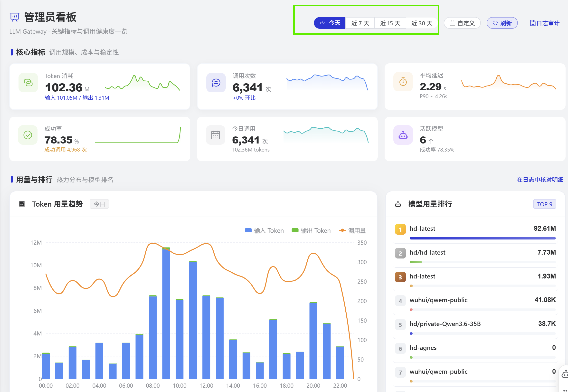Click the hd/hd-latest 7.73M usage bar
568x392 pixels.
pyautogui.click(x=483, y=262)
